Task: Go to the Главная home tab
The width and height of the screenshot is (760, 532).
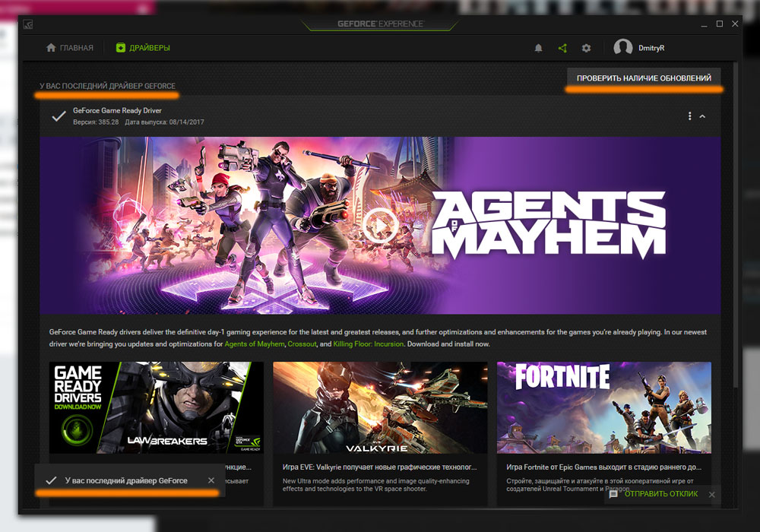Action: pos(69,48)
